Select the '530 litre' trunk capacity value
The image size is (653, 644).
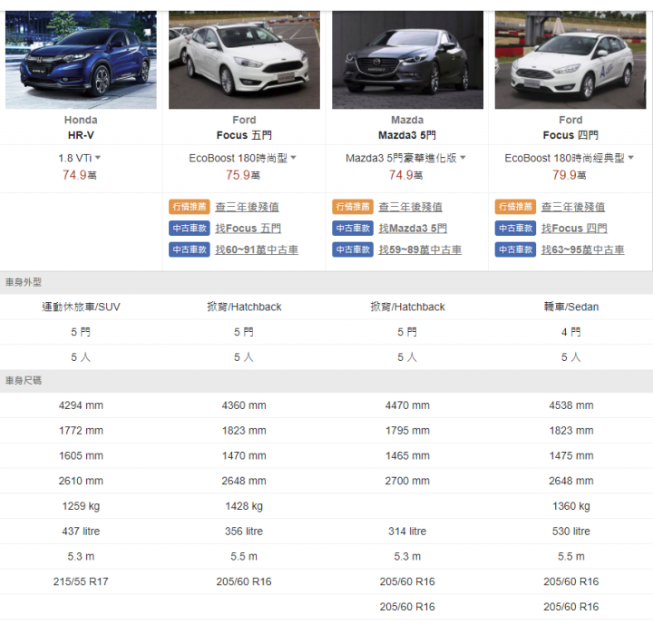coord(571,532)
